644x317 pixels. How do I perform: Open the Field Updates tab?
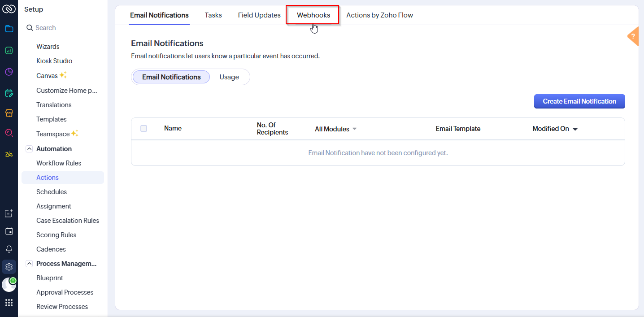259,15
